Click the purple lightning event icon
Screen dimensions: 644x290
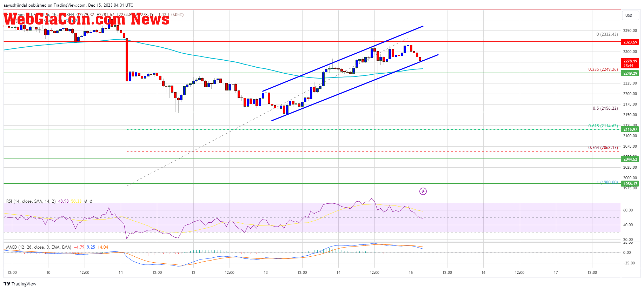tap(423, 191)
